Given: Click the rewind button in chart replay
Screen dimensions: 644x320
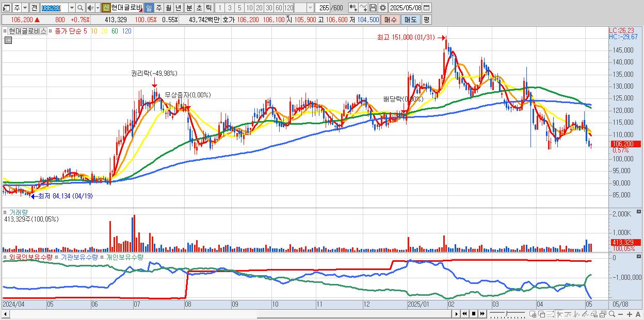Looking at the screenshot, I should click(464, 314).
